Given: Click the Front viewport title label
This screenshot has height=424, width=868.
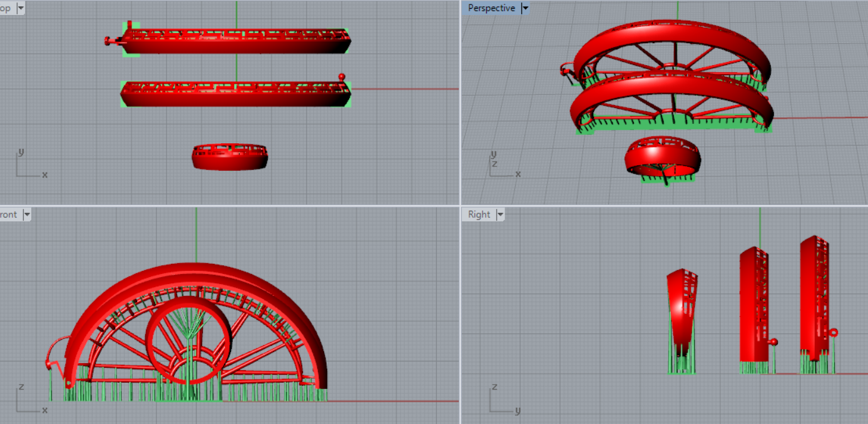Looking at the screenshot, I should click(9, 215).
